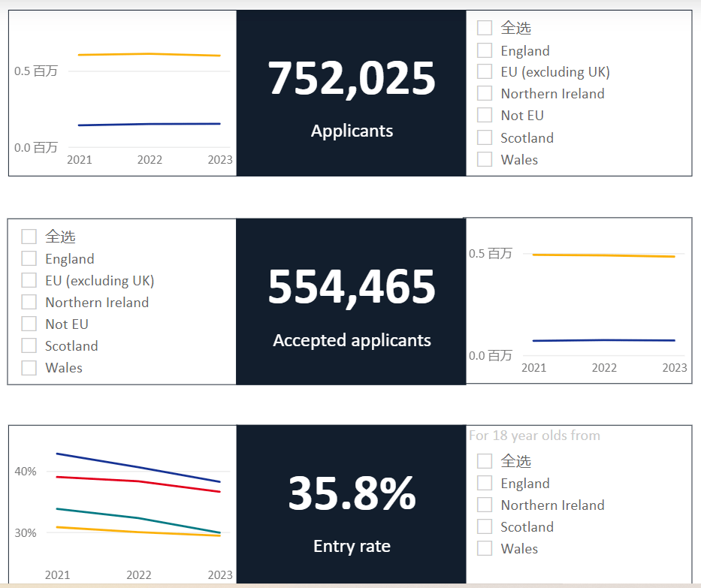Tick Wales in the Applicants filter

(485, 159)
